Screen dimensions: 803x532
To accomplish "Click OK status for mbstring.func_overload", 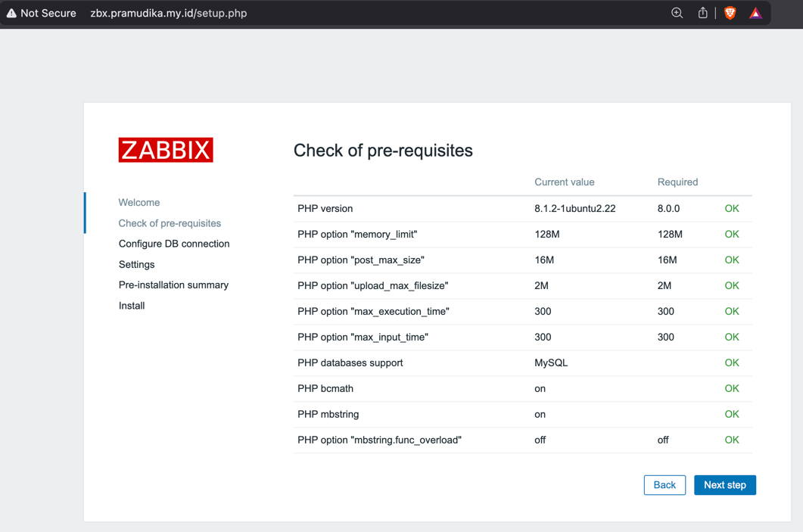I will coord(732,440).
